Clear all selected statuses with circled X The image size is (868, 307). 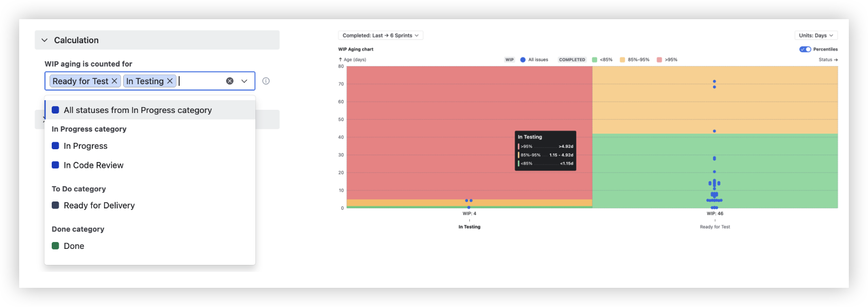pos(230,81)
